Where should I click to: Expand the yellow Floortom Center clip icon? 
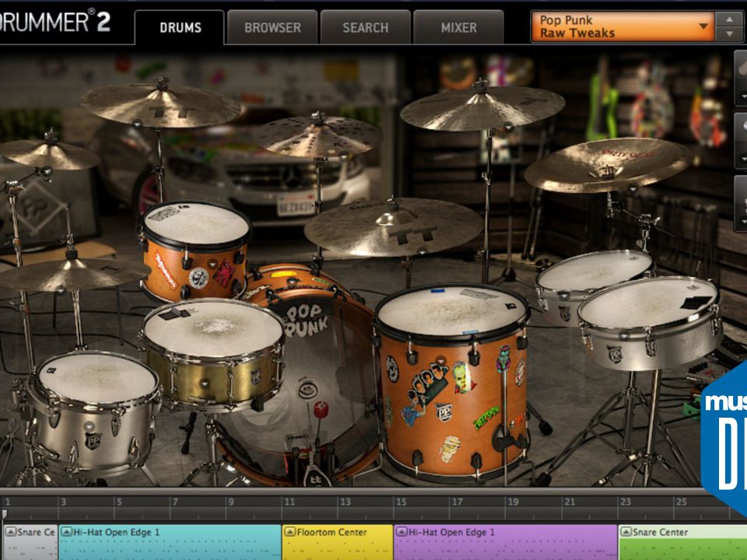click(289, 532)
